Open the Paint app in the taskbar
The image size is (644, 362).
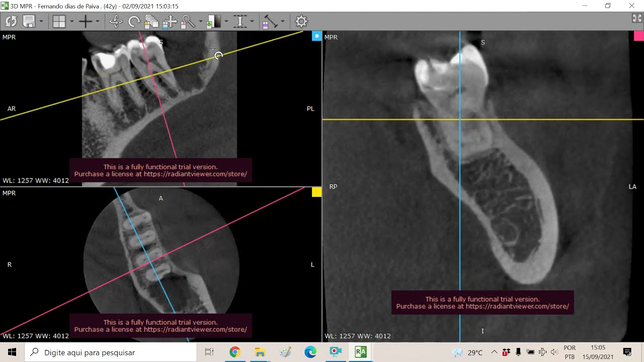point(285,352)
